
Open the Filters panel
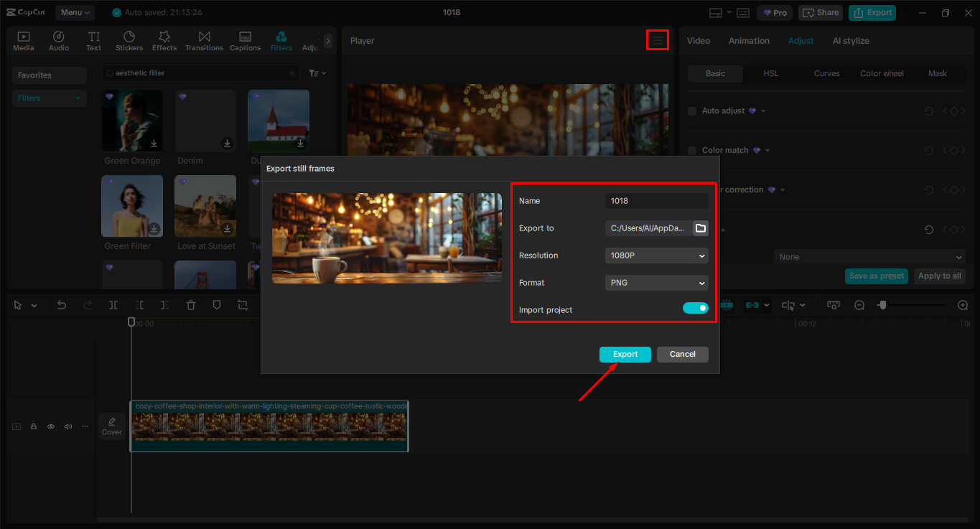pos(281,40)
